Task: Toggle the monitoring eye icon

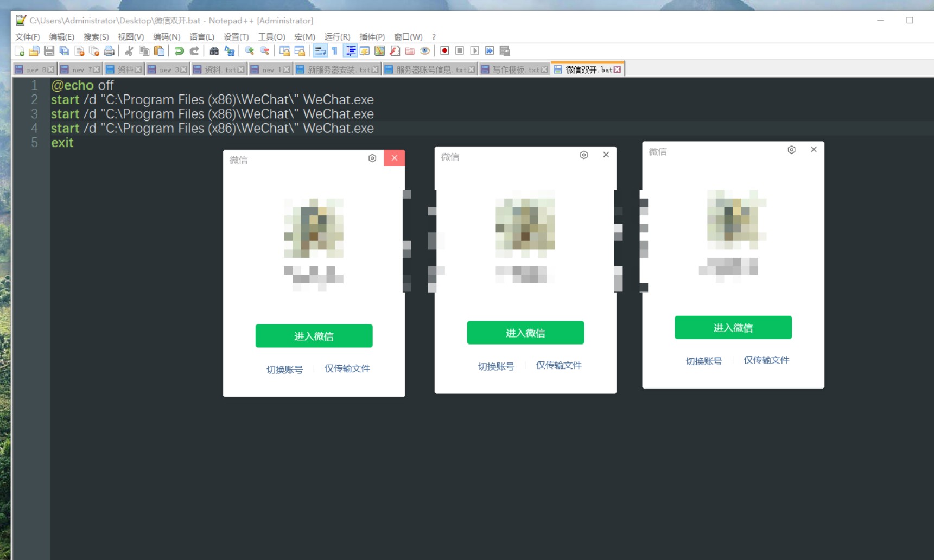Action: (x=425, y=51)
